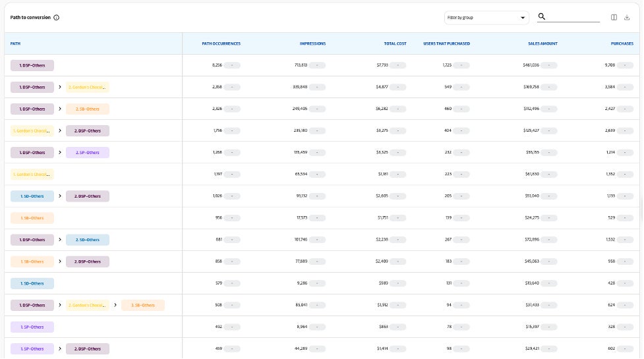This screenshot has width=644, height=359.
Task: Click the search magnifier icon
Action: (542, 17)
